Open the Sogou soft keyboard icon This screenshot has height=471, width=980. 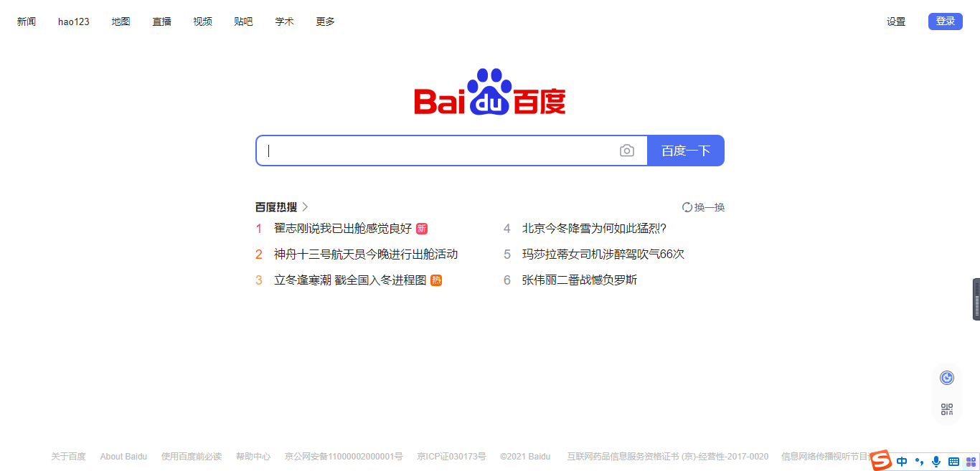tap(953, 462)
